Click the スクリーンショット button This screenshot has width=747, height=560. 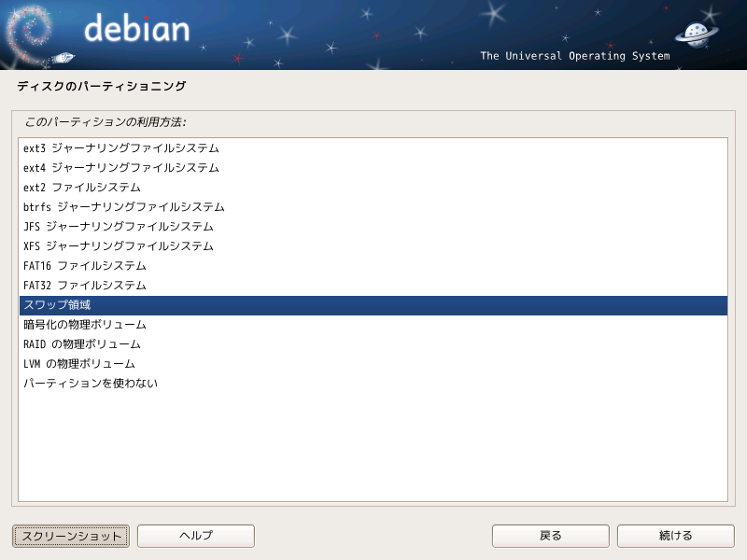point(71,536)
